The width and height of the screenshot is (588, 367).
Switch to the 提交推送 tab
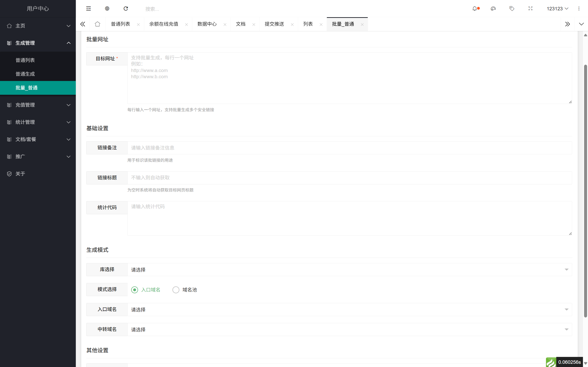(274, 24)
